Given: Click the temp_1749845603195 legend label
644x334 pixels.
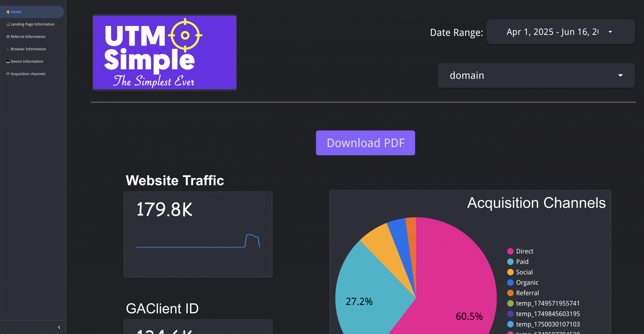Looking at the screenshot, I should point(548,314).
